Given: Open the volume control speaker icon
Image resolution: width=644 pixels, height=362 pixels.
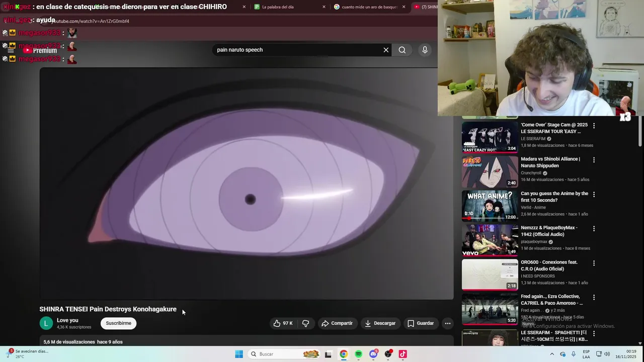Looking at the screenshot, I should click(x=607, y=354).
